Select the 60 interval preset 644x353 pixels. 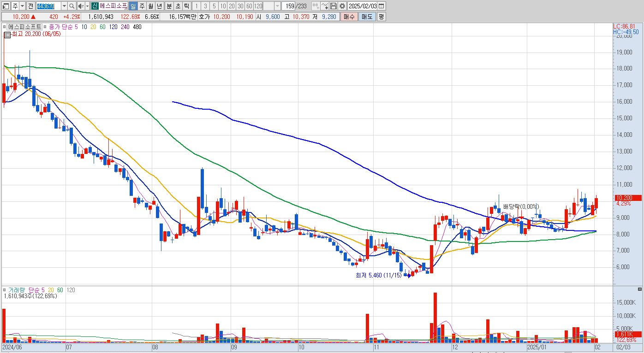249,6
